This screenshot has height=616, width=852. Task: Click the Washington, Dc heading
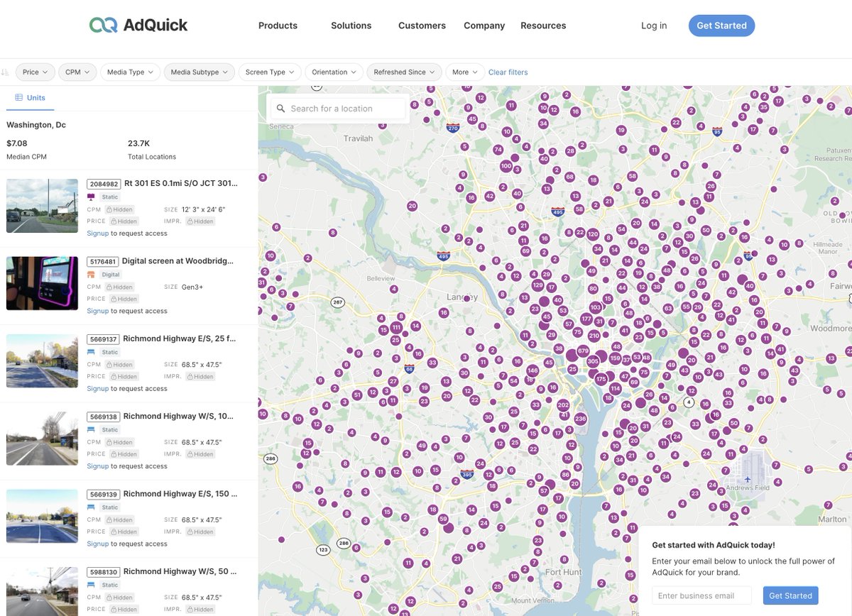click(x=36, y=125)
